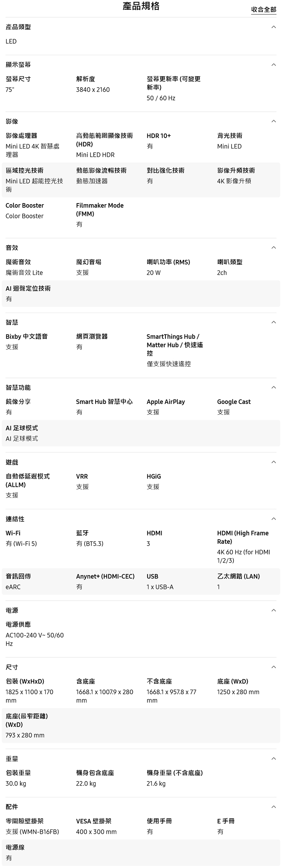Collapse the 顯示螢幕 section chevron

coord(273,65)
